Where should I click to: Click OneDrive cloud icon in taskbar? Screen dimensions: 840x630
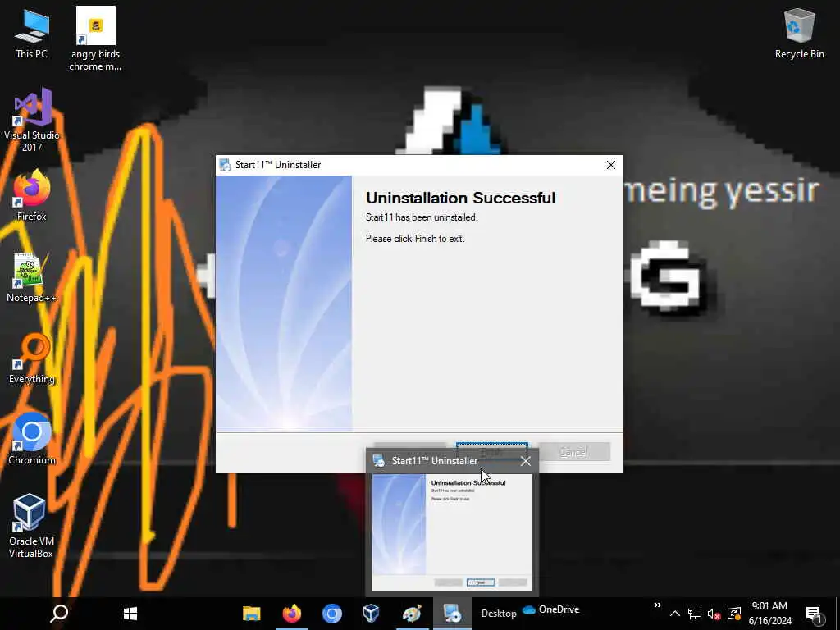[x=529, y=609]
